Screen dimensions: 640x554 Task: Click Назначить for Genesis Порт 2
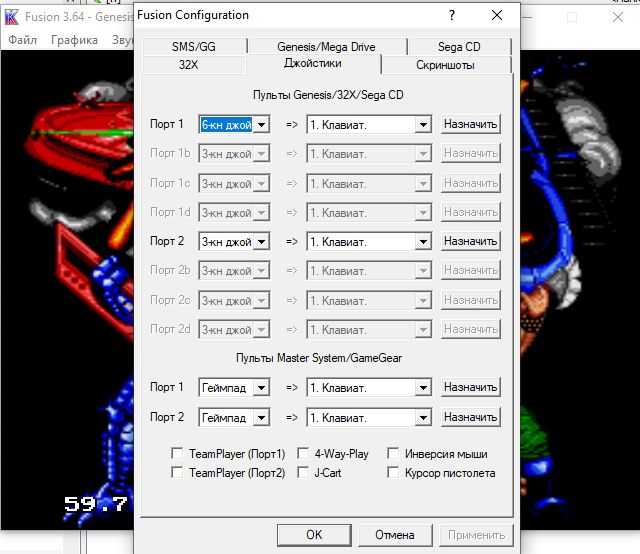pyautogui.click(x=471, y=241)
